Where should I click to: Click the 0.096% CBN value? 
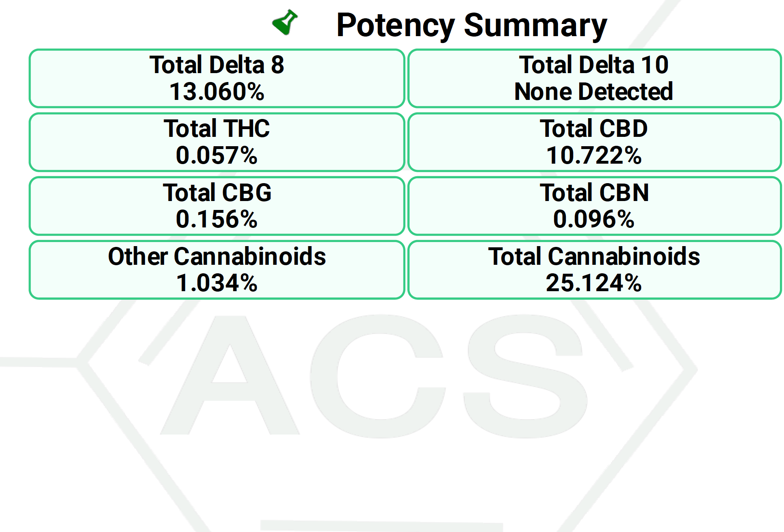(594, 219)
